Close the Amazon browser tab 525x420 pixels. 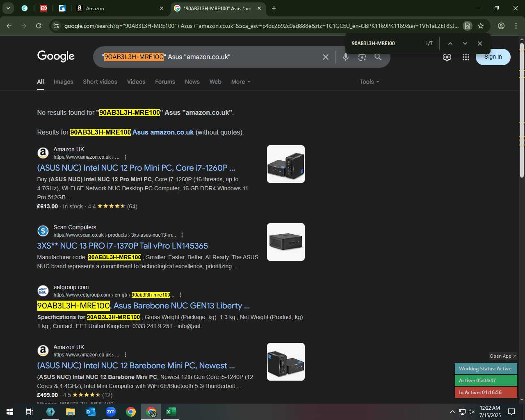pyautogui.click(x=161, y=8)
